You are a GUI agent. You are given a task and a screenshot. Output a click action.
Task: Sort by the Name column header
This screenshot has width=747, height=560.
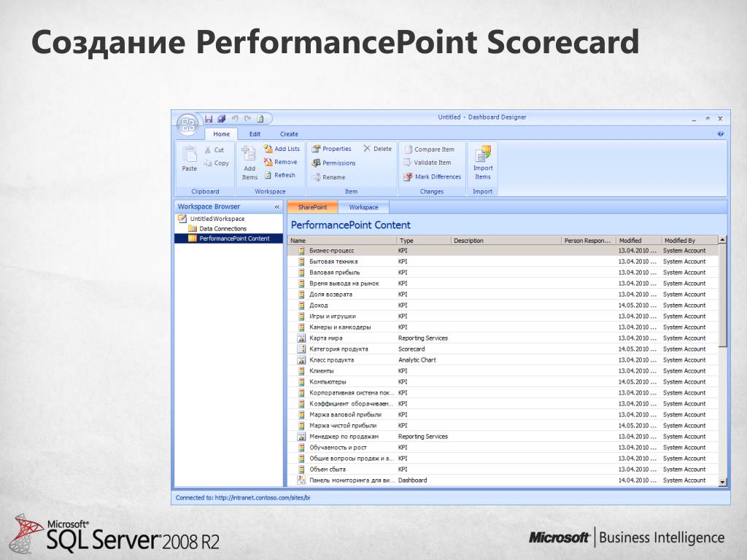[342, 241]
